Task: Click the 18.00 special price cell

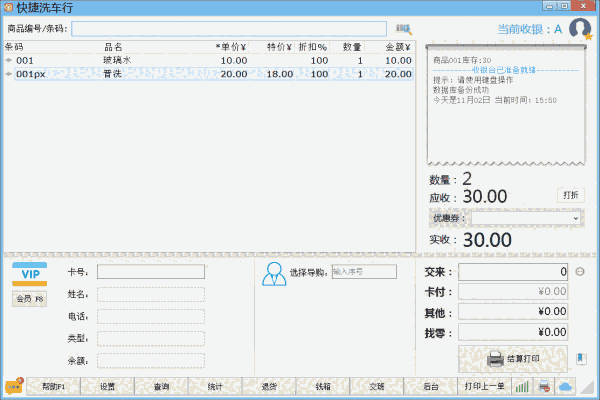Action: (280, 74)
